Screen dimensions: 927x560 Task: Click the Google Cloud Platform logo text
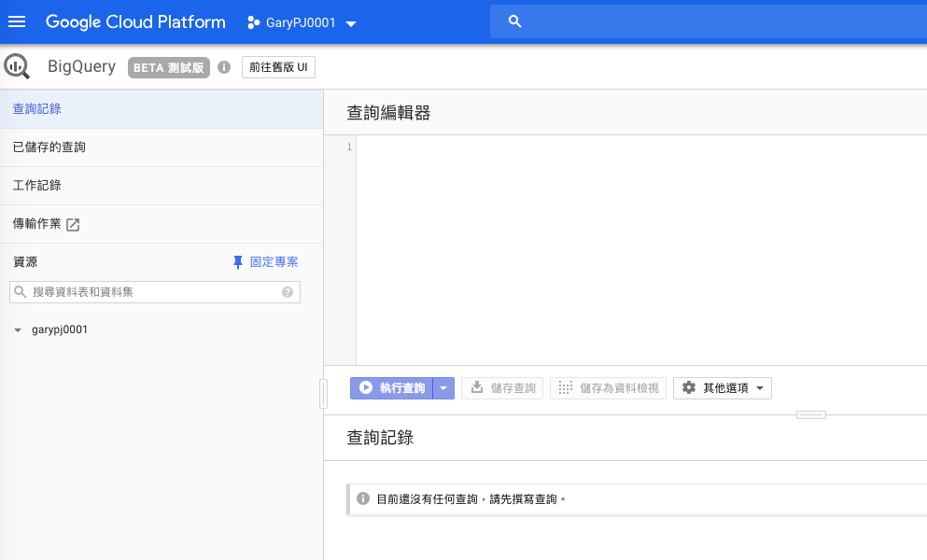click(135, 21)
